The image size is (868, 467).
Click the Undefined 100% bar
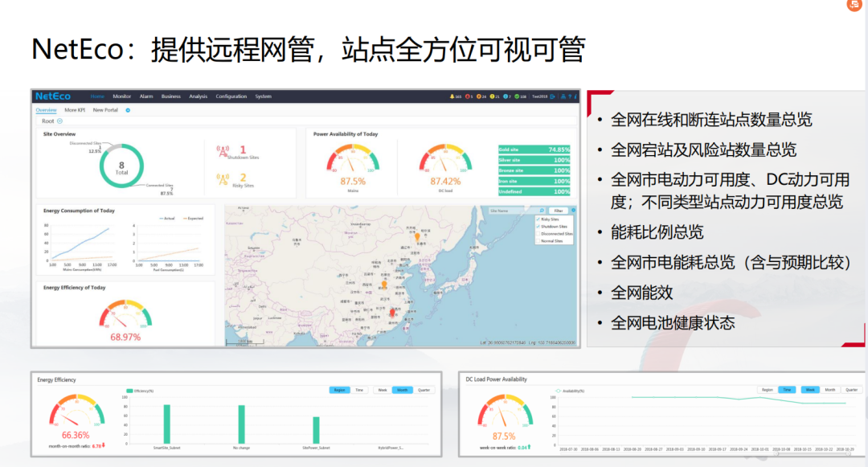(534, 191)
